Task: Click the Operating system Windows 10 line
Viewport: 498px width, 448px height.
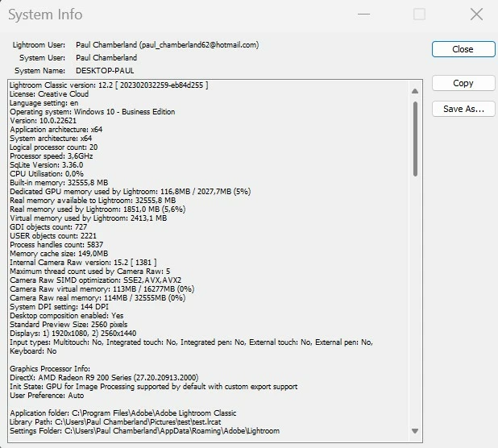Action: 93,112
